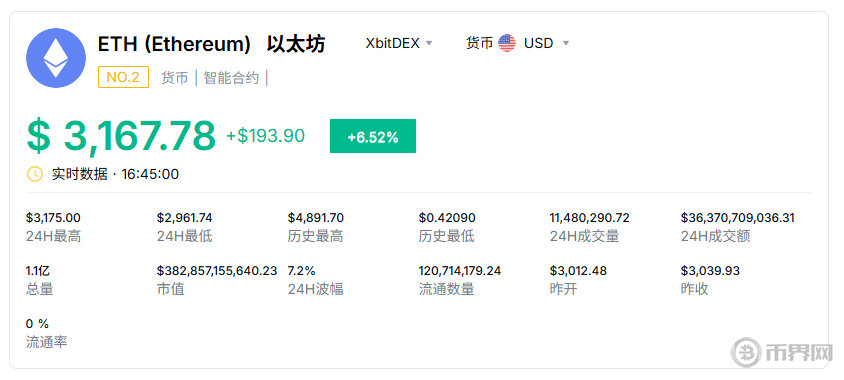Viewport: 844px width, 380px height.
Task: Open the 智能合约 category tag
Action: [x=231, y=78]
